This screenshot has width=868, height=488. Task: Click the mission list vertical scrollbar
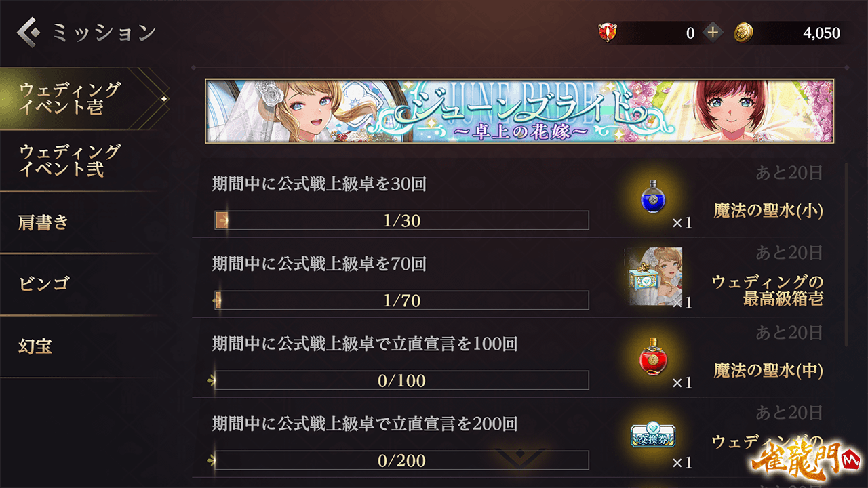tap(846, 255)
